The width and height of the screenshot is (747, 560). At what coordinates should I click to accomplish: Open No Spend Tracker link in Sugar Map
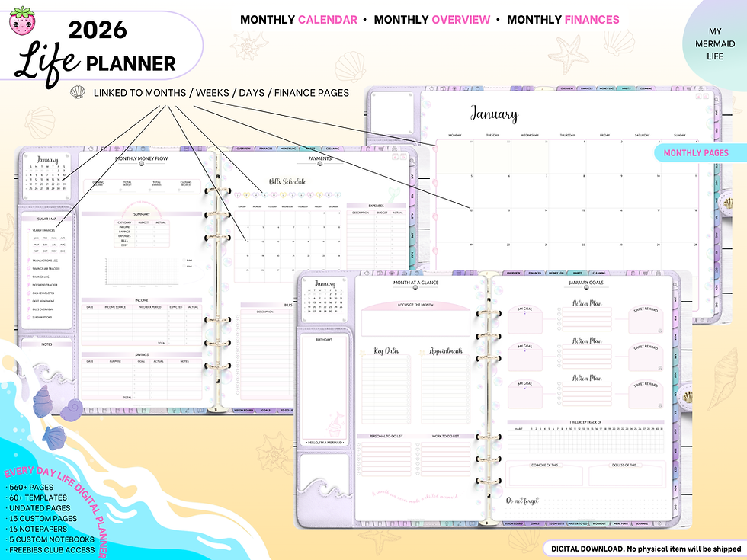[x=45, y=285]
